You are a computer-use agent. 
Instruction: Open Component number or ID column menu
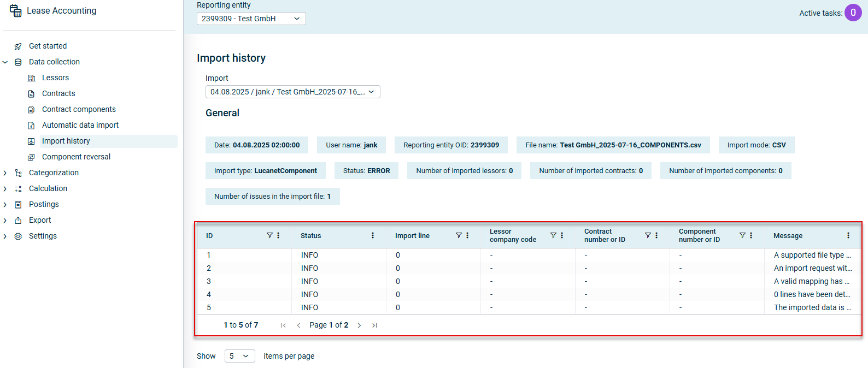(x=751, y=235)
